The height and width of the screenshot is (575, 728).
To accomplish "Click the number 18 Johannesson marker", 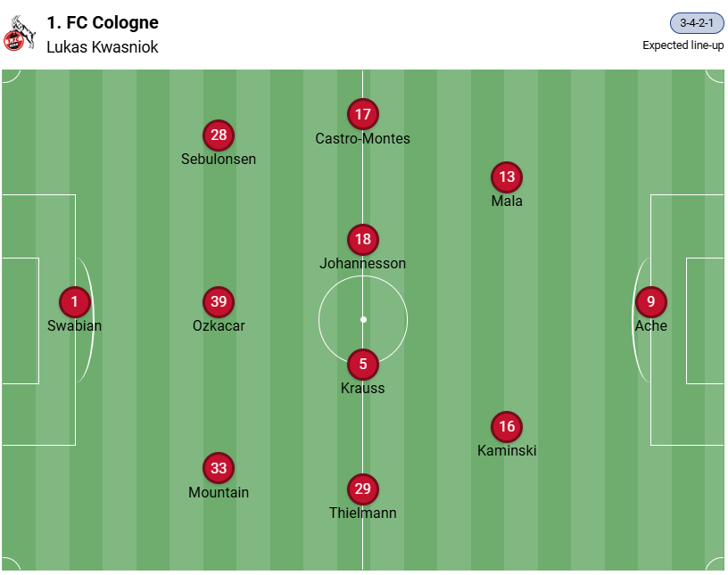I will [x=363, y=239].
